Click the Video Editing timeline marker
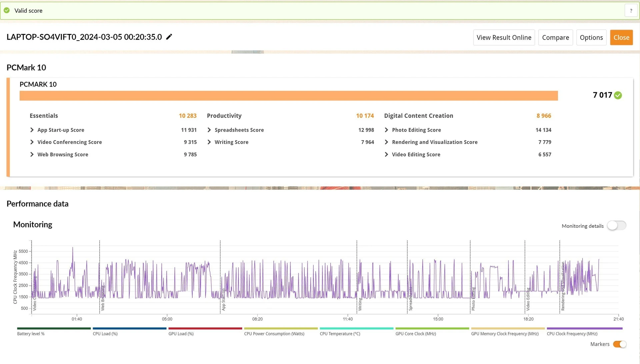This screenshot has height=364, width=640. click(x=528, y=299)
